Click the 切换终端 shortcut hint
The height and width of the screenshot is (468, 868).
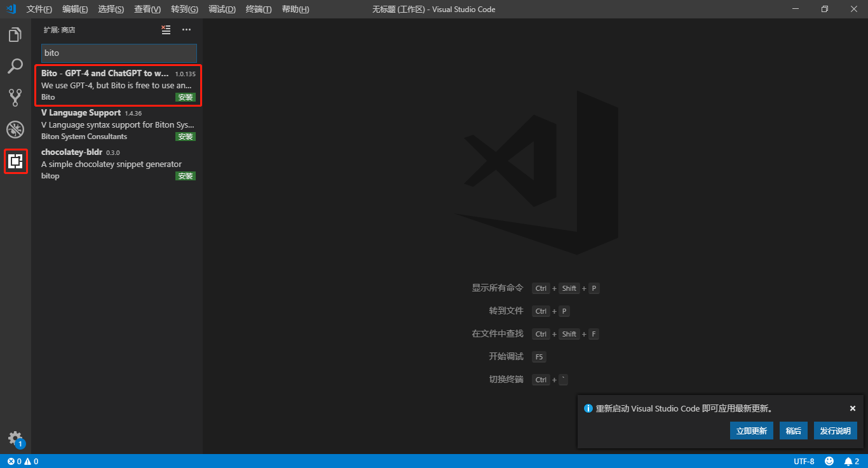tap(506, 379)
